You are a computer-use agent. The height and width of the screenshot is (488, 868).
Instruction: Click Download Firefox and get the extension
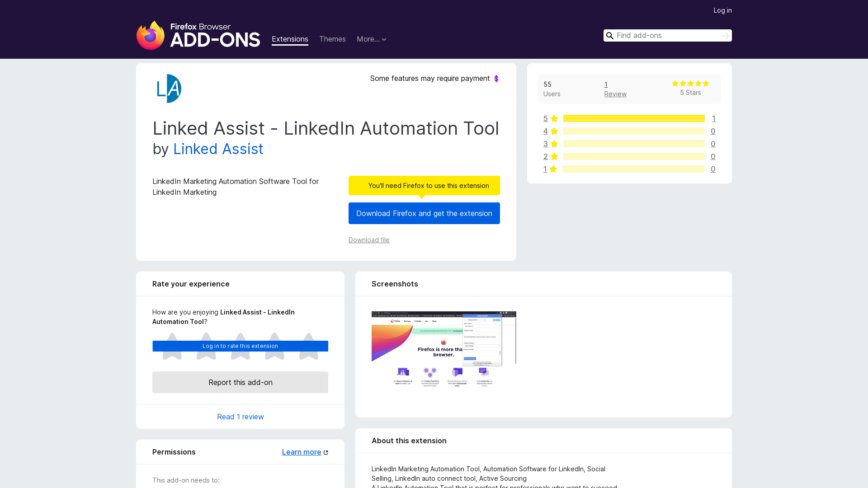pos(424,213)
